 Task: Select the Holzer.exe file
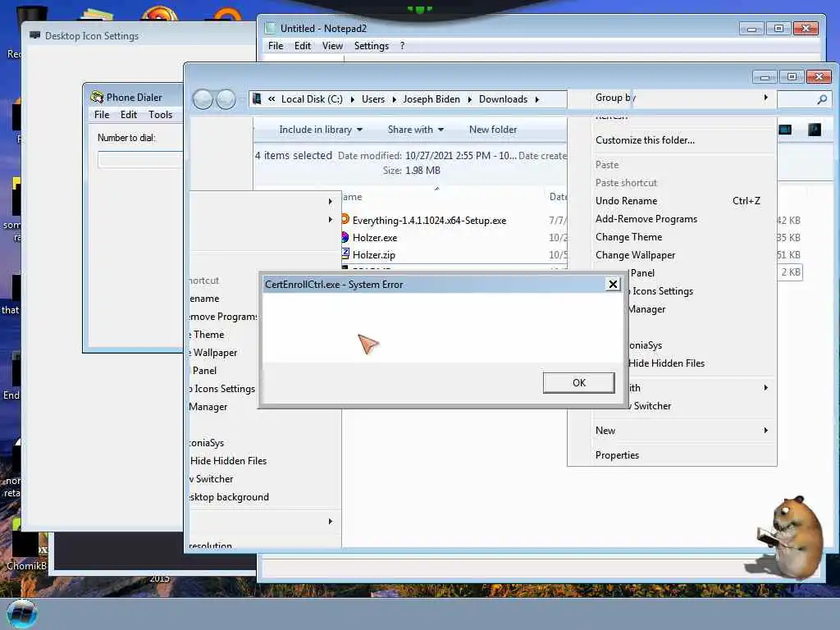(374, 238)
